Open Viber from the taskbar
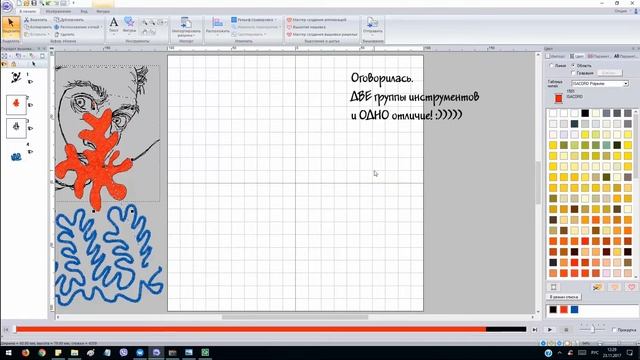 coord(124,353)
